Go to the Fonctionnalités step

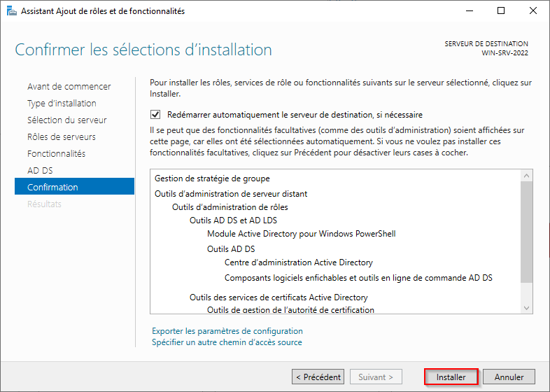[x=57, y=154]
